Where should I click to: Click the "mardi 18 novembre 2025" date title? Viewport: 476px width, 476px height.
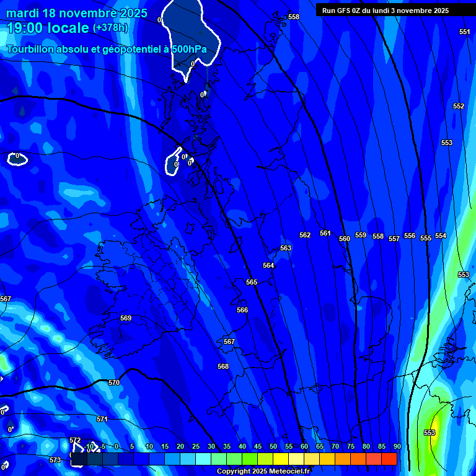(x=77, y=13)
